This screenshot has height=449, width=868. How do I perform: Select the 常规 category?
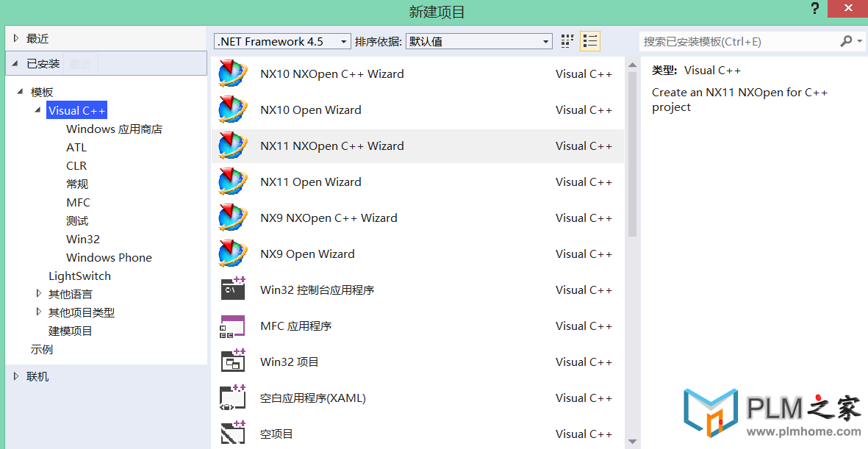click(x=77, y=184)
